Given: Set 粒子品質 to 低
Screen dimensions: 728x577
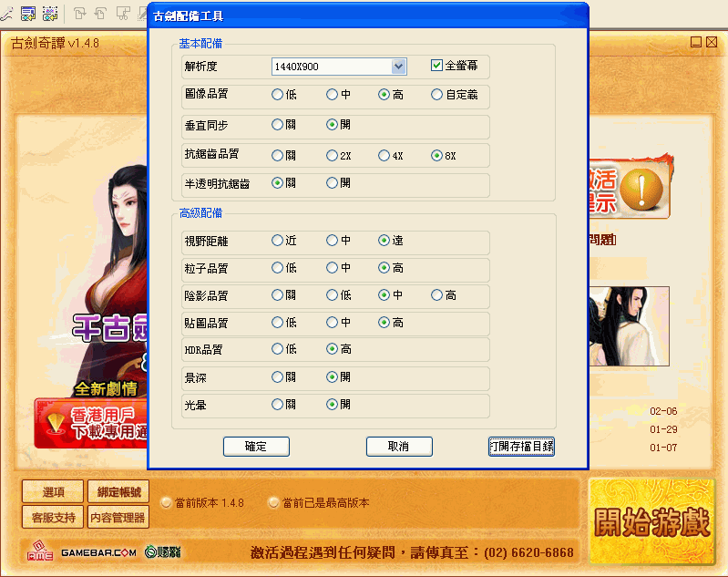Looking at the screenshot, I should pyautogui.click(x=277, y=268).
